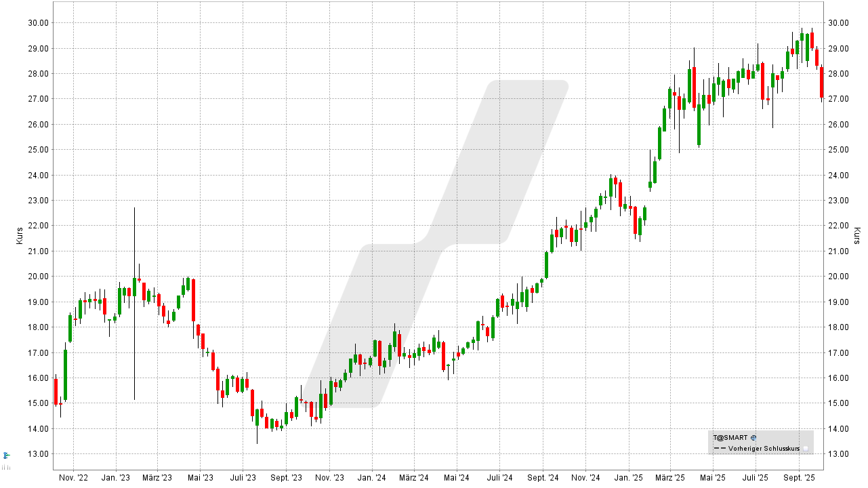This screenshot has width=868, height=488.
Task: Toggle the Vorheriger Schlusskurs checkbox
Action: [x=805, y=449]
